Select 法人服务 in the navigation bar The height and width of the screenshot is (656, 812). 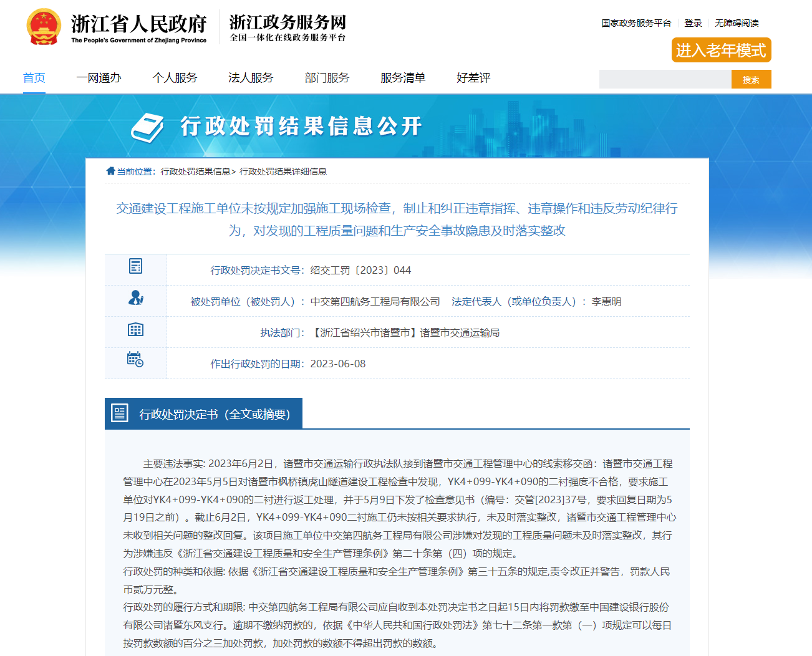pos(251,78)
